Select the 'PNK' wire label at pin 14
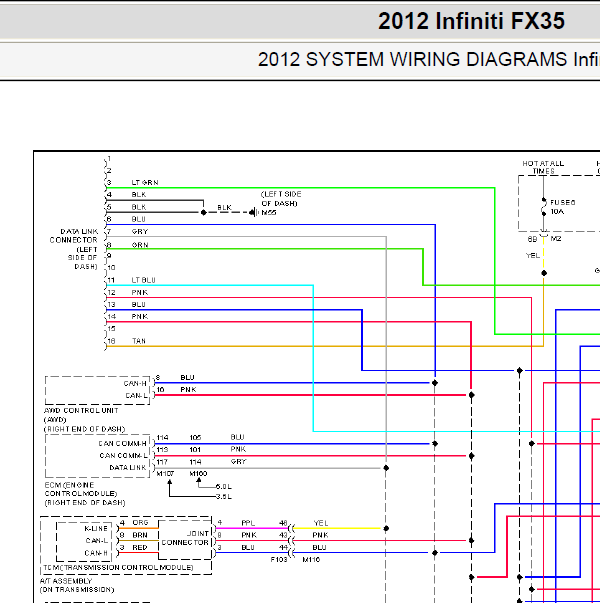 coord(140,316)
